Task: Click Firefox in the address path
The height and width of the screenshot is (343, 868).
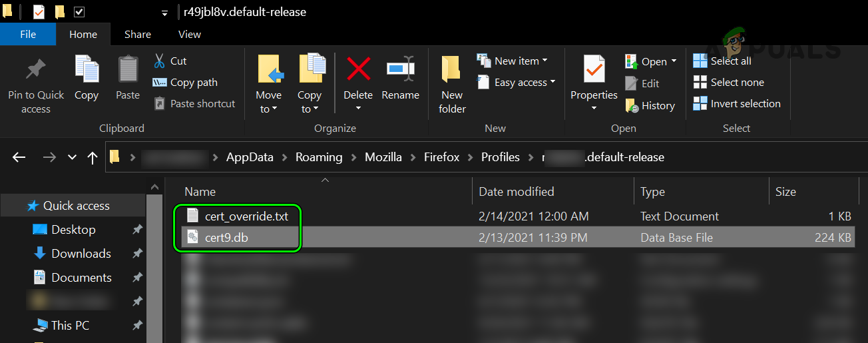Action: 442,157
